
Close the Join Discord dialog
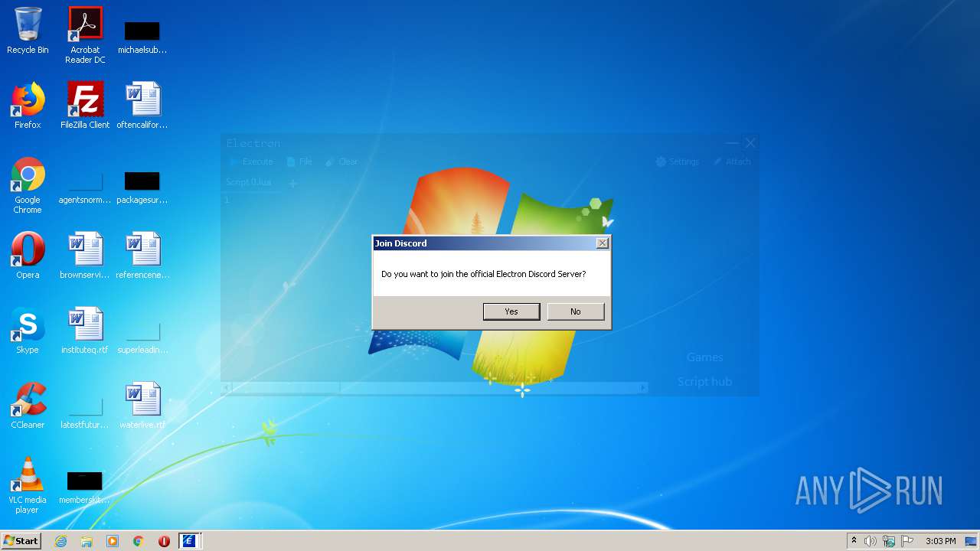[603, 243]
